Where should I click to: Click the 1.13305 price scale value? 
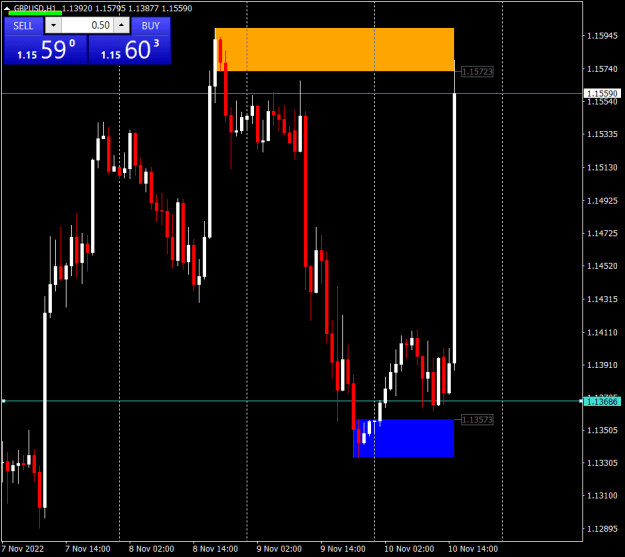[x=602, y=463]
